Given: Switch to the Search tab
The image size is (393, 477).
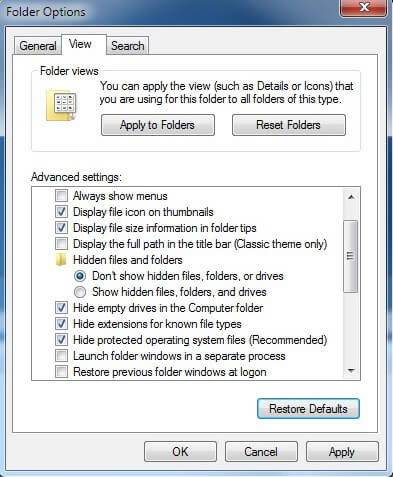Looking at the screenshot, I should pos(128,46).
